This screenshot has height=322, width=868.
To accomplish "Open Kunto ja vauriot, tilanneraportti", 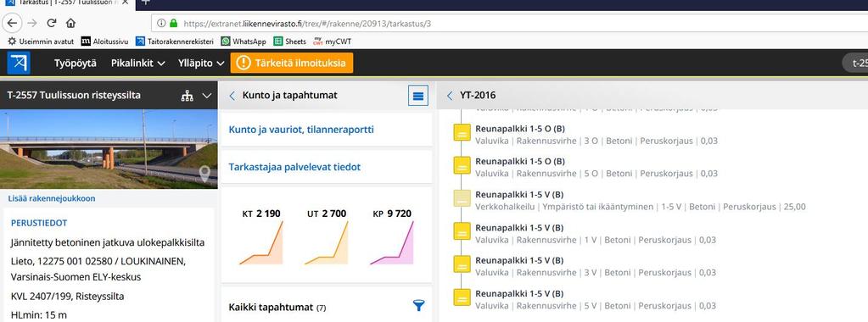I will coord(301,130).
